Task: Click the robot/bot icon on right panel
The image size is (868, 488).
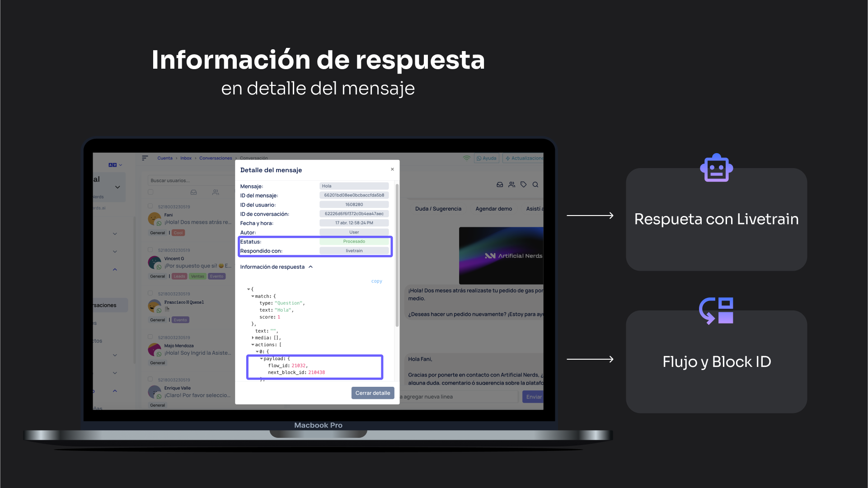Action: pos(716,169)
